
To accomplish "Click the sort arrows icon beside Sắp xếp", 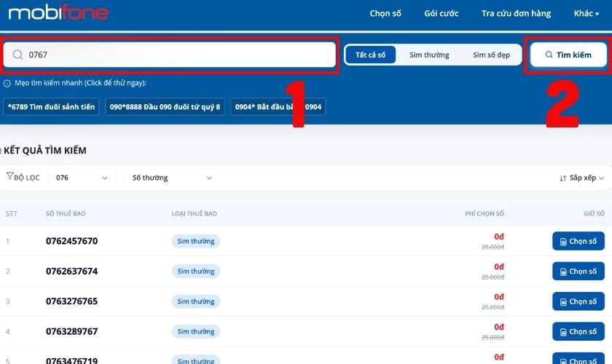I will point(562,178).
